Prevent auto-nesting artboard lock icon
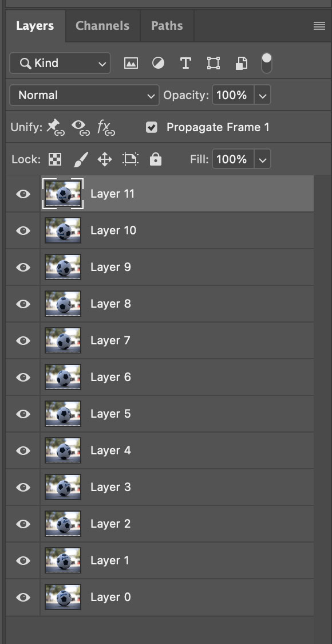This screenshot has width=332, height=644. (131, 159)
